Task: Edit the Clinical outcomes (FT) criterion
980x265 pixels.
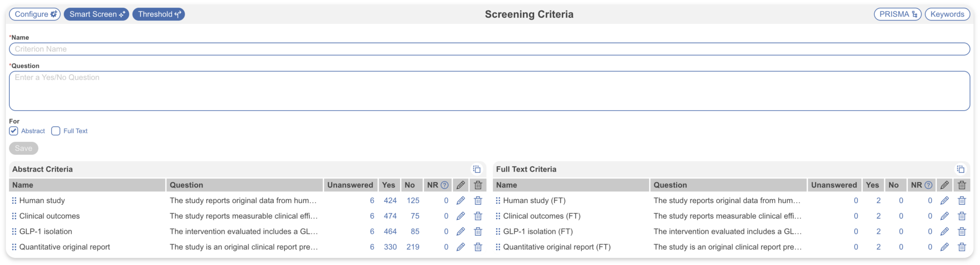Action: tap(944, 216)
